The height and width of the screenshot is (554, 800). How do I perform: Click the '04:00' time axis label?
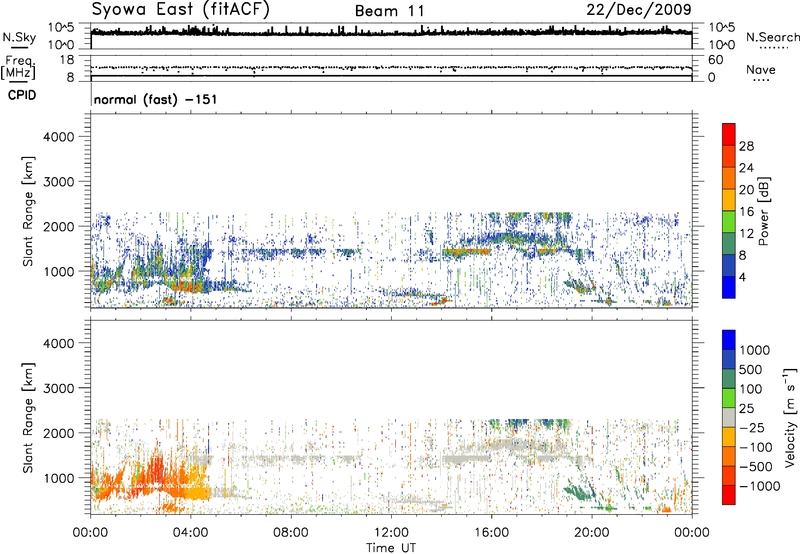coord(191,533)
